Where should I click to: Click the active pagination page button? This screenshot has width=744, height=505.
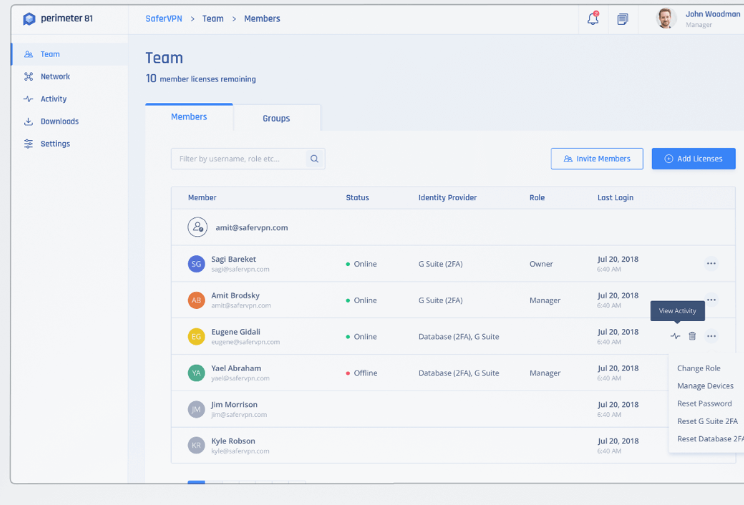(196, 482)
